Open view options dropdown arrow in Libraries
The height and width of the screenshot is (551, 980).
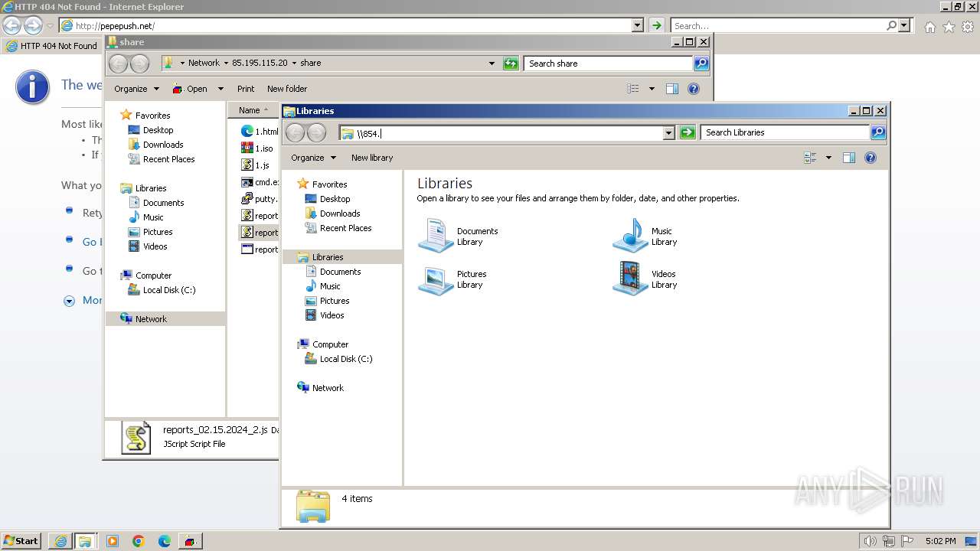coord(828,158)
